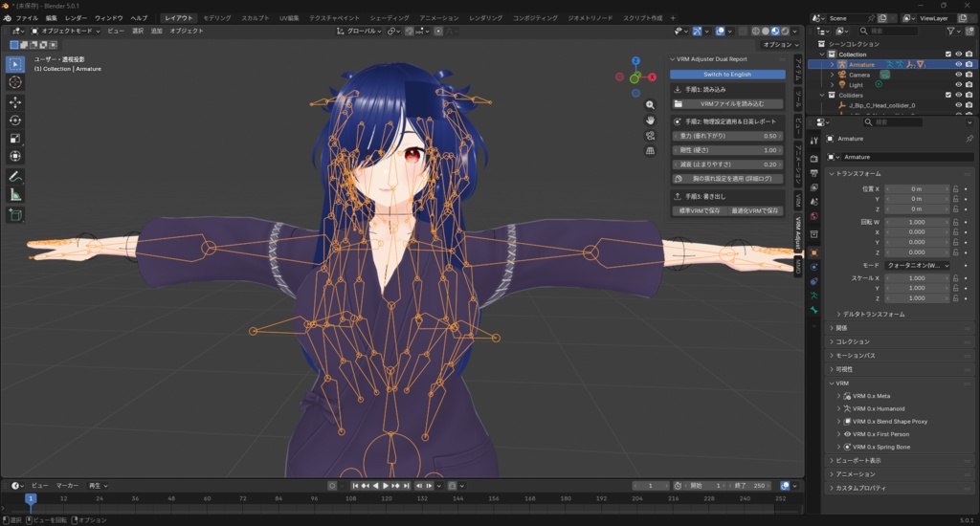Viewport: 980px width, 526px height.
Task: Open the viewport Options dropdown
Action: (780, 44)
